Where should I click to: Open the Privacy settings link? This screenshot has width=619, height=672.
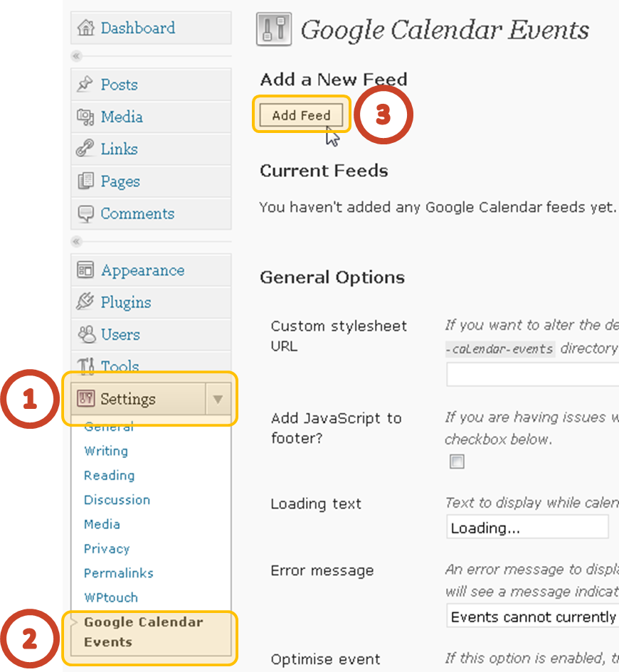click(107, 548)
